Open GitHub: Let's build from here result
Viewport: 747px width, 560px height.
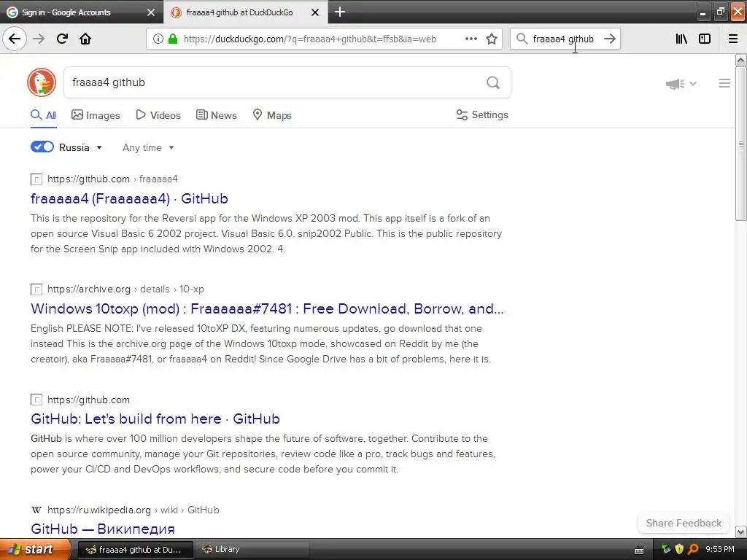155,419
